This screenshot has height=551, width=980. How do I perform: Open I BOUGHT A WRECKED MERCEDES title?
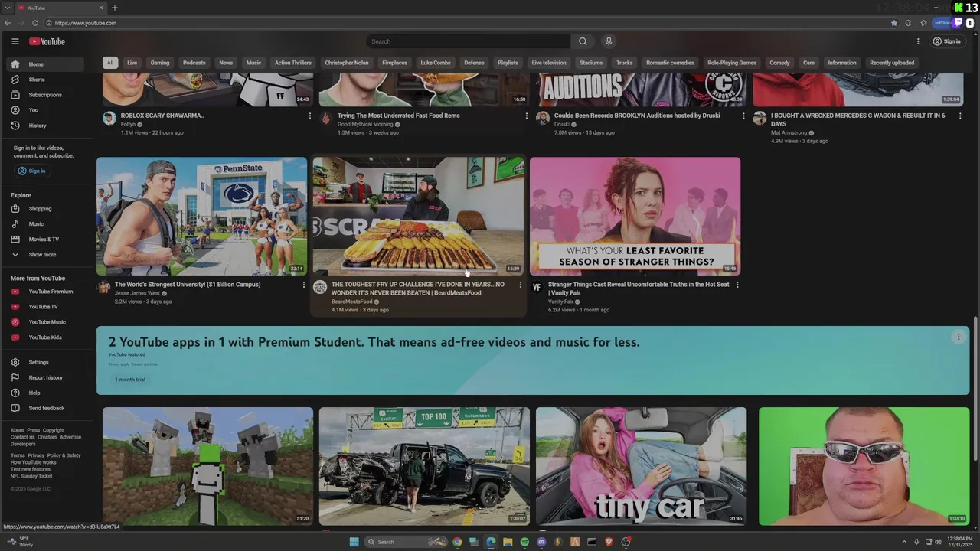pyautogui.click(x=858, y=119)
